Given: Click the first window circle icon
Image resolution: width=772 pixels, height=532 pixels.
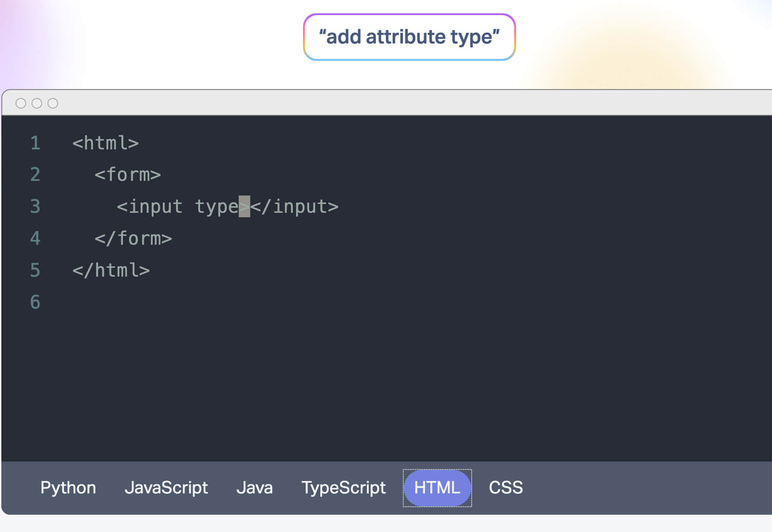Looking at the screenshot, I should click(x=21, y=103).
